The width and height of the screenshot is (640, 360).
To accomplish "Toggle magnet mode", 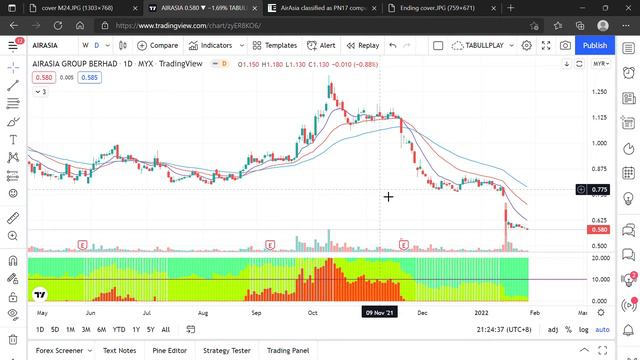I will click(13, 260).
